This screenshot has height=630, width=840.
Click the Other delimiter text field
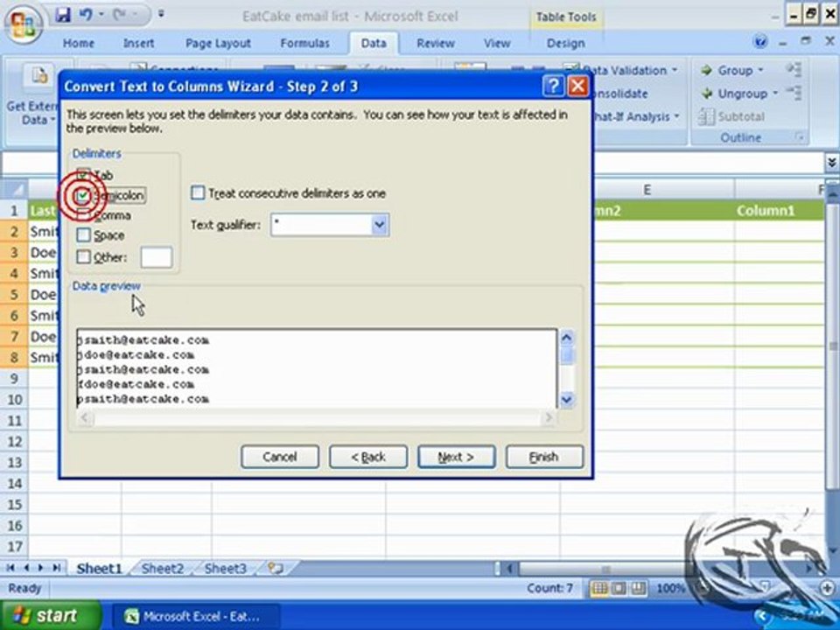click(156, 257)
